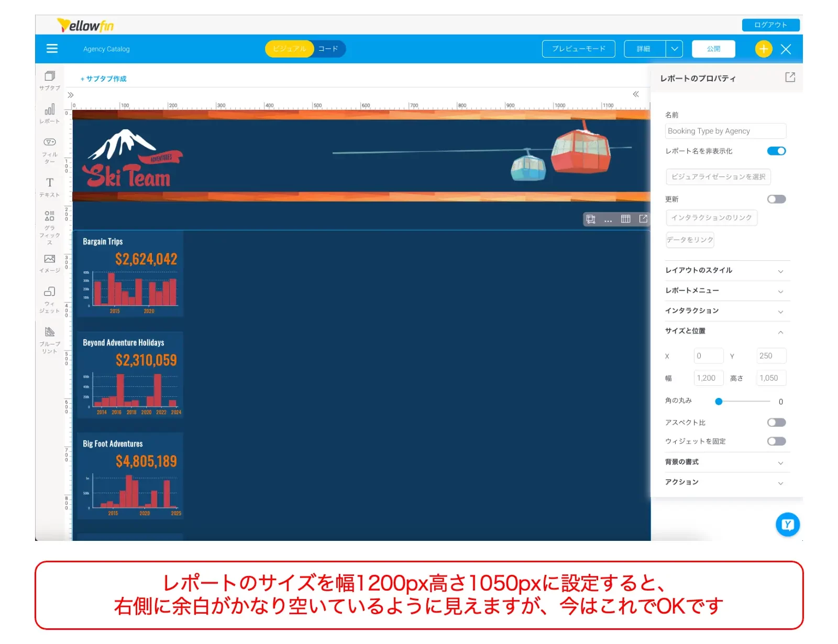Viewport: 838px width, 644px height.
Task: Click the 幅 input field
Action: coord(708,378)
